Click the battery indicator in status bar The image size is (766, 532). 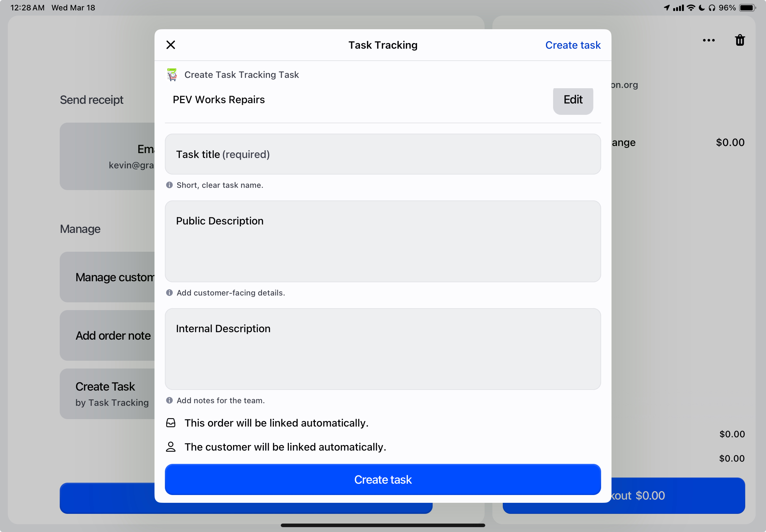click(747, 8)
